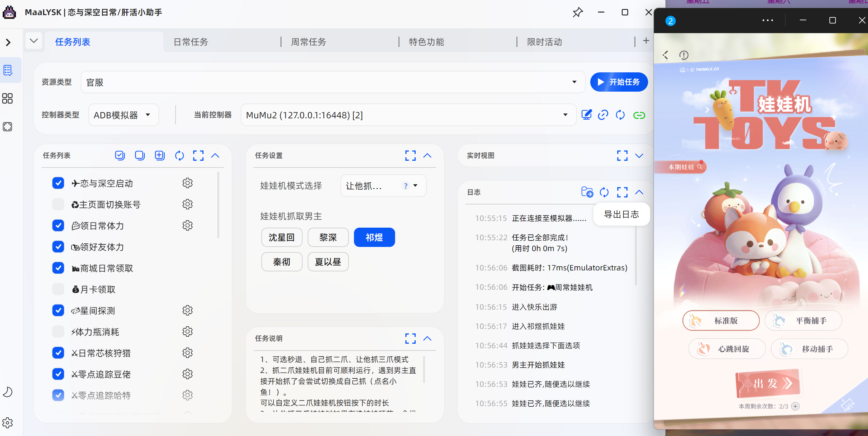Maximize the 任务设置 panel
This screenshot has height=436, width=868.
pyautogui.click(x=411, y=155)
